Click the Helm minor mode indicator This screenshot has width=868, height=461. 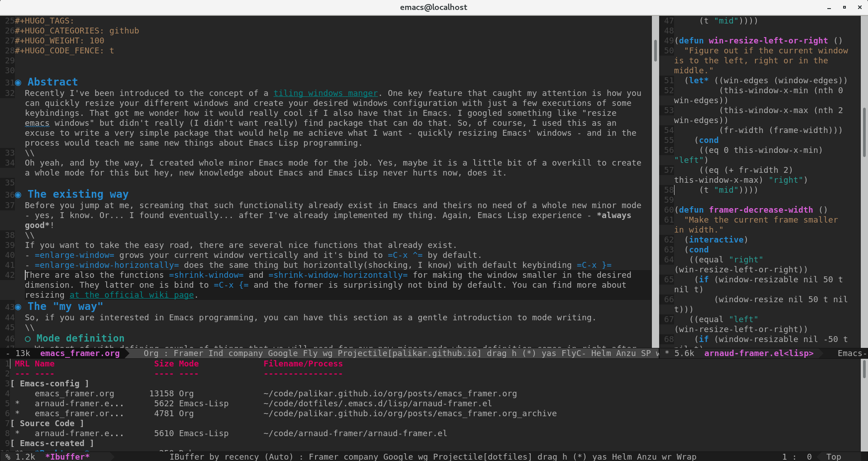coord(601,353)
